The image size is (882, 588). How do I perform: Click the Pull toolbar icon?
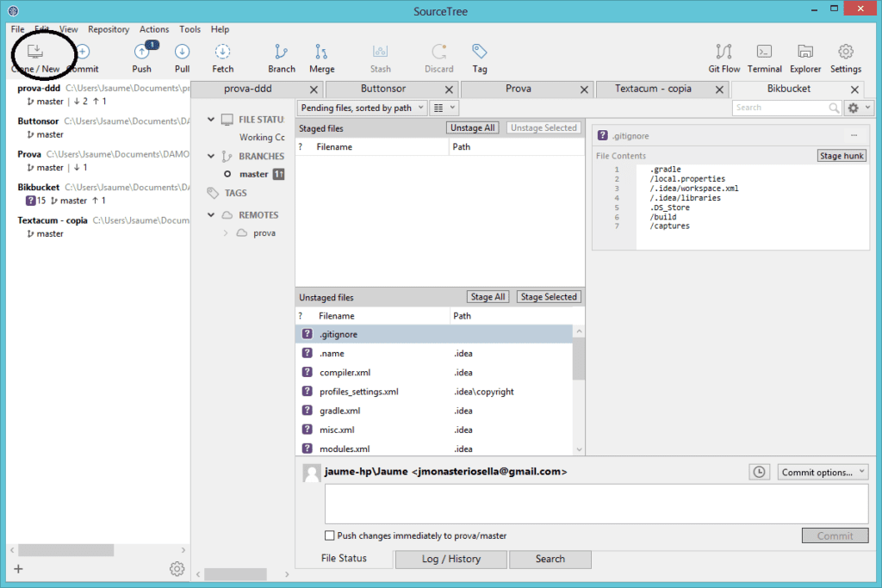(x=182, y=53)
